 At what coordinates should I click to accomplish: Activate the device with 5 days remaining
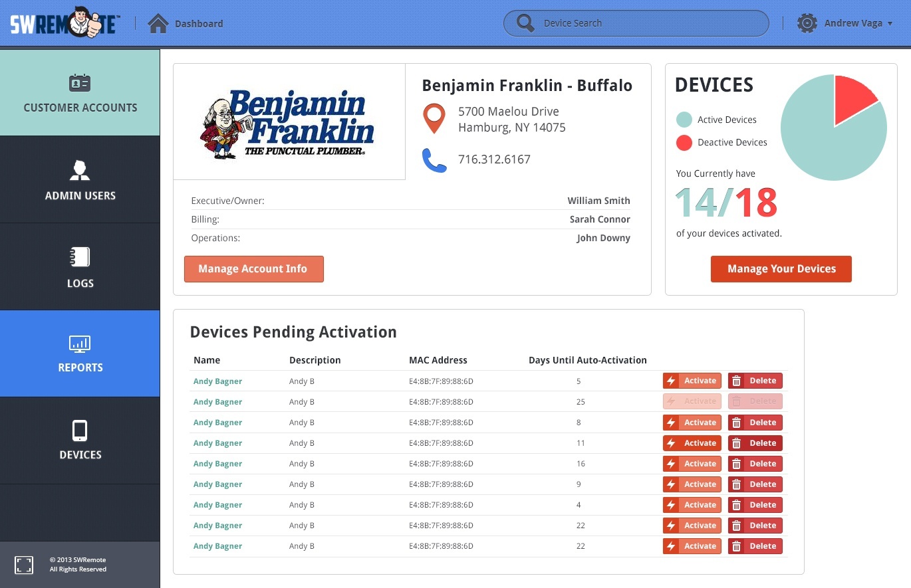point(692,381)
